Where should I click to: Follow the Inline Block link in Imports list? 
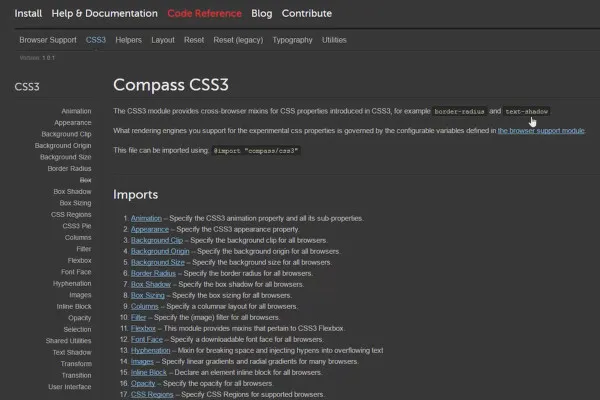(x=148, y=372)
